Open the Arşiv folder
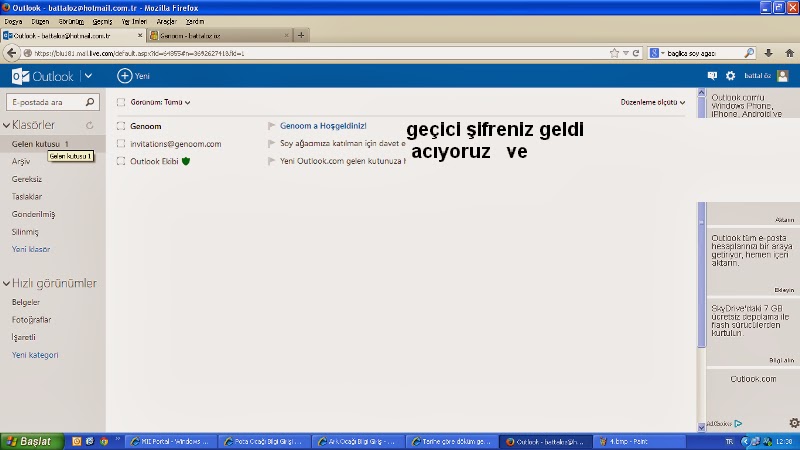800x450 pixels. (21, 161)
